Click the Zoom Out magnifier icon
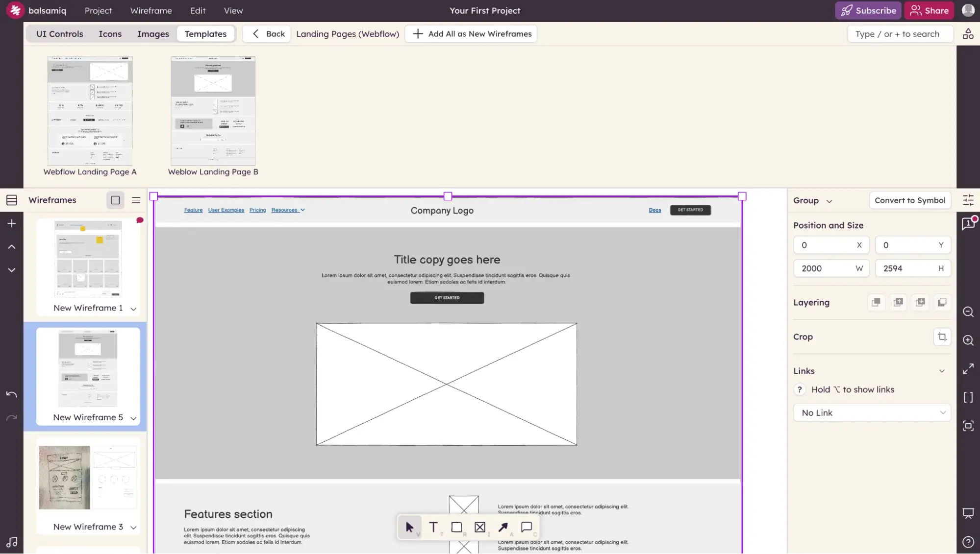Screen dimensions: 980x554 968,312
